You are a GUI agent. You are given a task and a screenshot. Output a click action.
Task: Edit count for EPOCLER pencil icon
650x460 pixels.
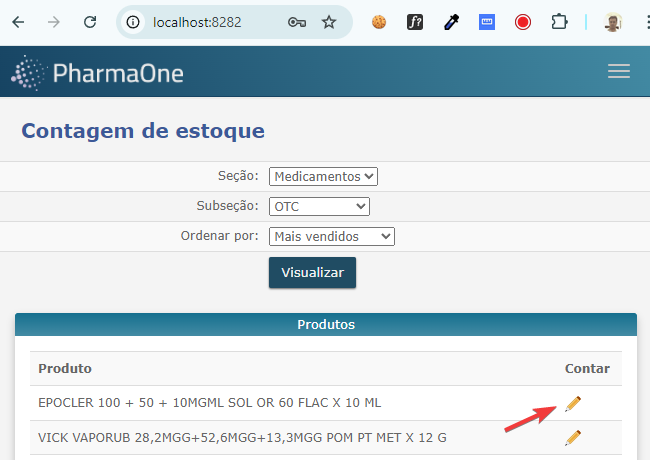pos(573,404)
